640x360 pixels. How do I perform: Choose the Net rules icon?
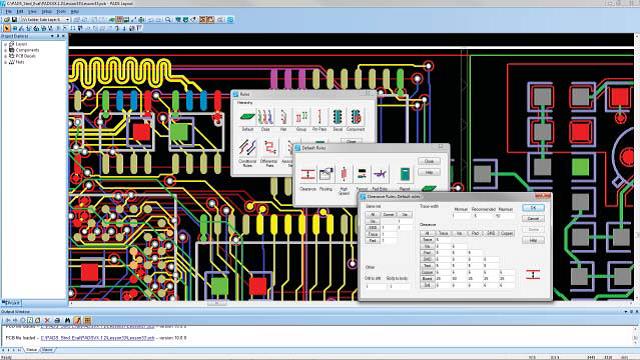pos(283,117)
